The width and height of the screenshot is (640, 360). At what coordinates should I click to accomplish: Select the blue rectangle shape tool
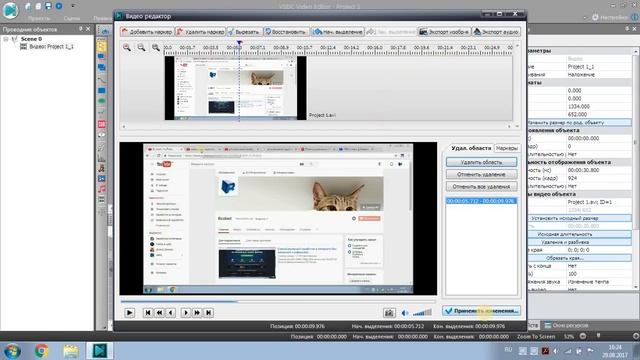pos(102,91)
